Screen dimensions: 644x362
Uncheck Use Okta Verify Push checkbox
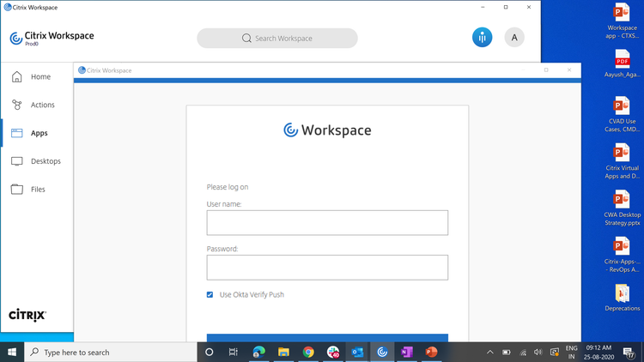click(x=210, y=295)
